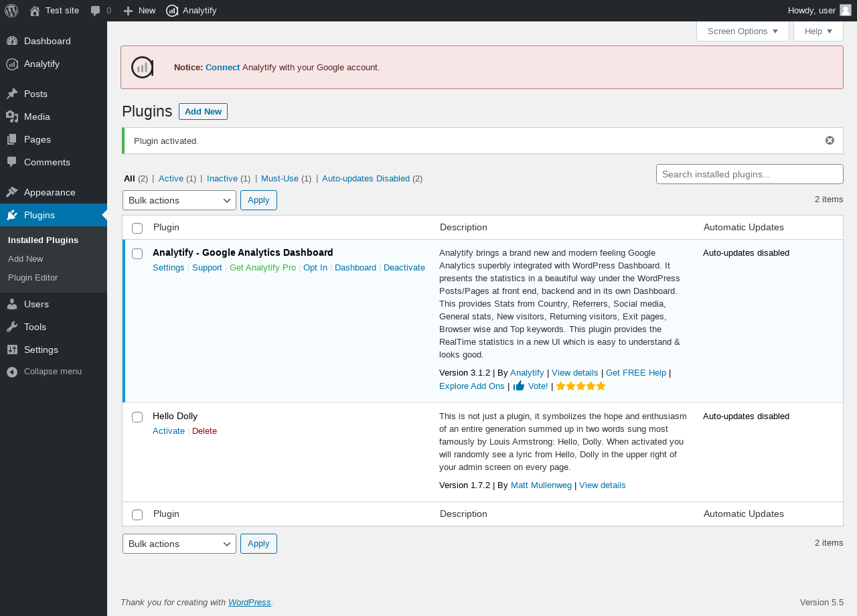Click the Dashboard gauge icon in sidebar
The height and width of the screenshot is (616, 857).
[x=12, y=41]
